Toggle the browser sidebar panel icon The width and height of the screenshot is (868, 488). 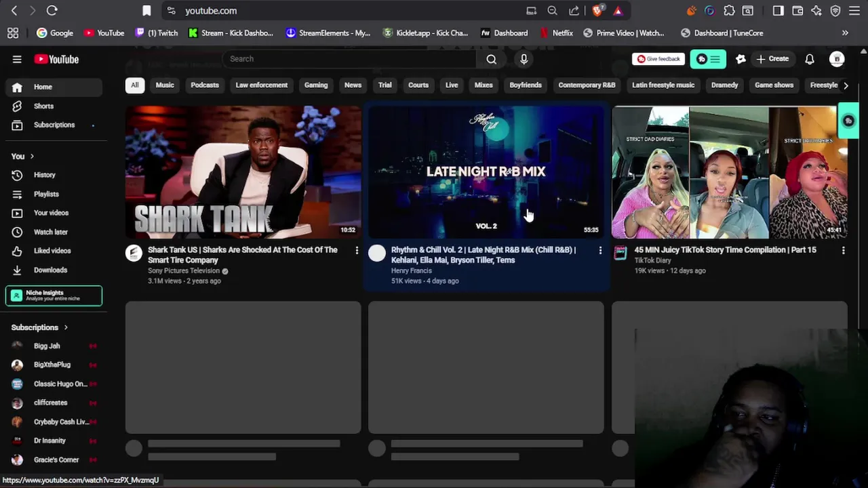778,10
